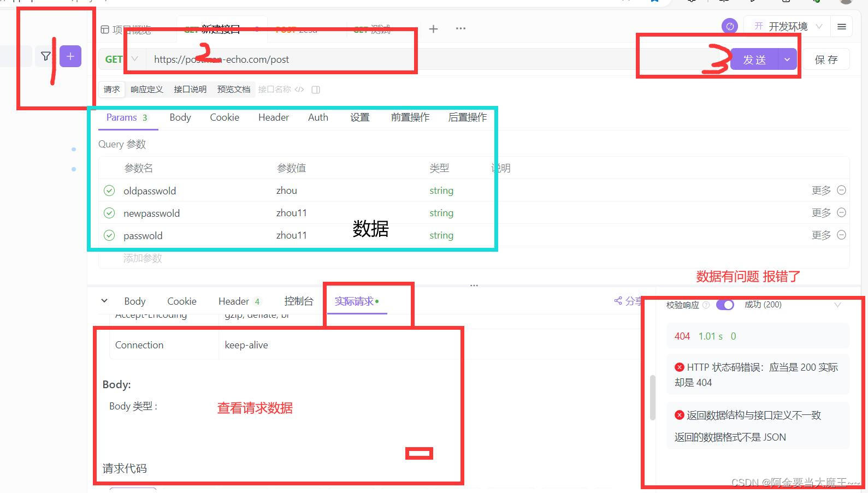Open a new tab with plus icon
The height and width of the screenshot is (493, 868).
(433, 29)
